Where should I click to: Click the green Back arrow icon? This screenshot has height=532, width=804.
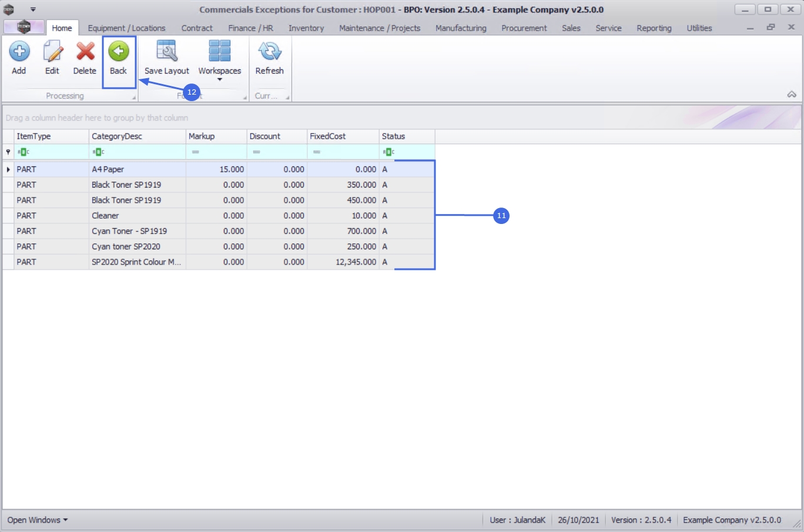pos(119,52)
